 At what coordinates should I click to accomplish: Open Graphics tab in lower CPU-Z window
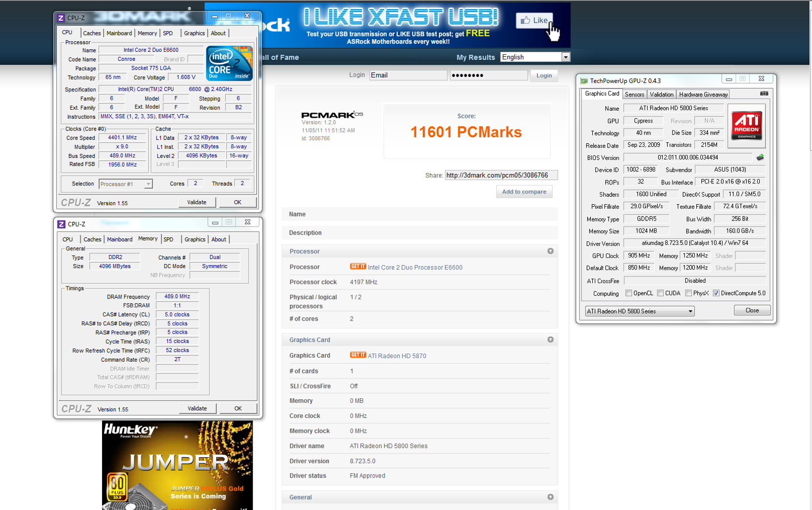195,239
